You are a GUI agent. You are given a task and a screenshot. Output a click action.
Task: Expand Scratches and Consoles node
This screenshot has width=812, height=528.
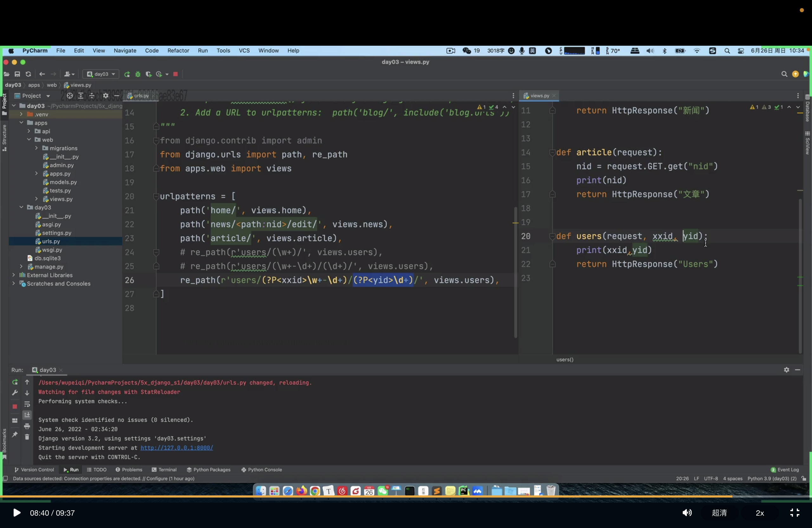(14, 284)
